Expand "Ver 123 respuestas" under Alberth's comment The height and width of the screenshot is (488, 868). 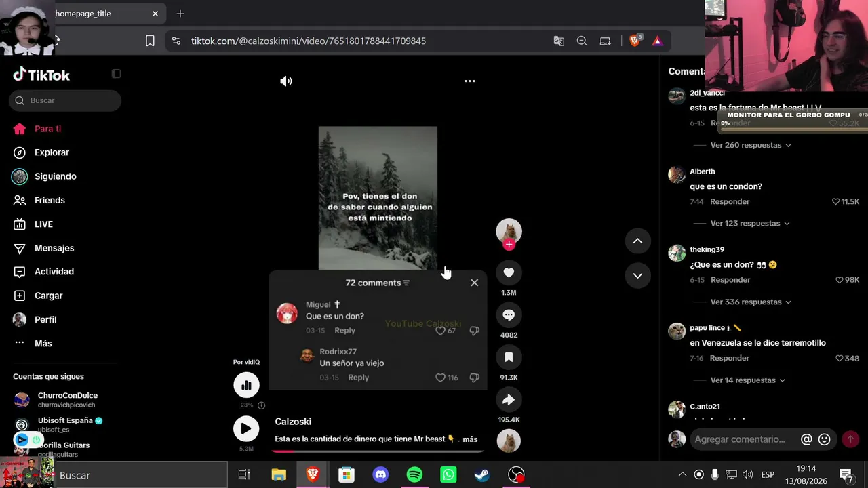(x=750, y=224)
